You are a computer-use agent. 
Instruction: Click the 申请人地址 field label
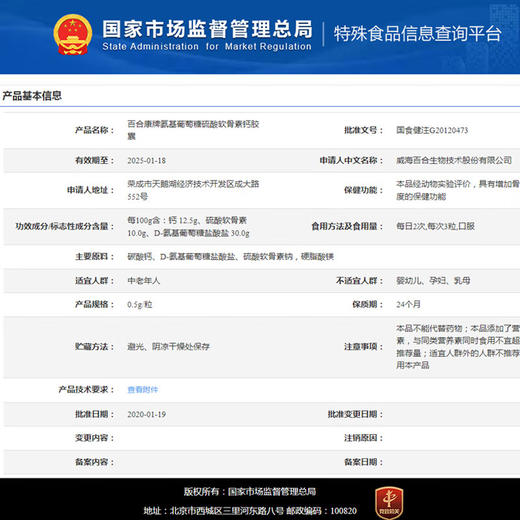pos(90,190)
